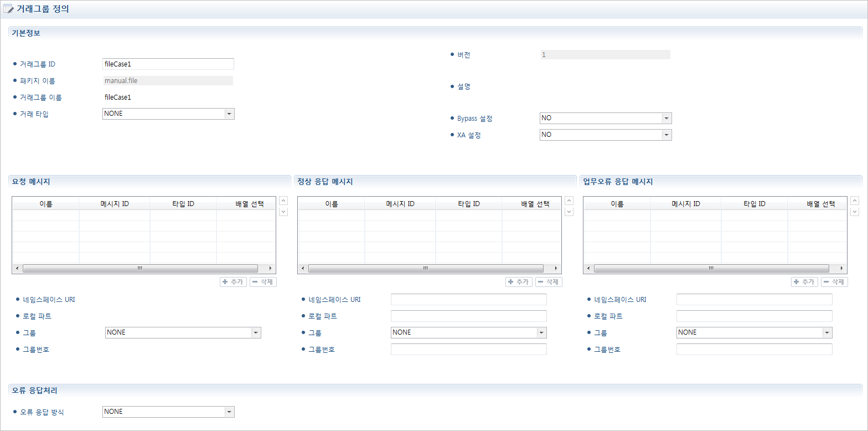This screenshot has width=868, height=431.
Task: Click 네임스페이스 URI field under 정상 응답 메시지
Action: pyautogui.click(x=468, y=300)
